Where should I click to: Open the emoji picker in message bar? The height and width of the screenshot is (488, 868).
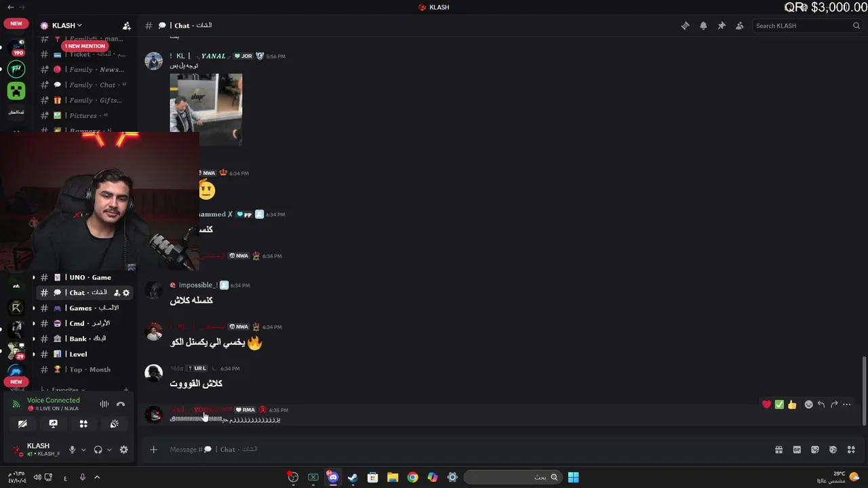click(x=833, y=449)
